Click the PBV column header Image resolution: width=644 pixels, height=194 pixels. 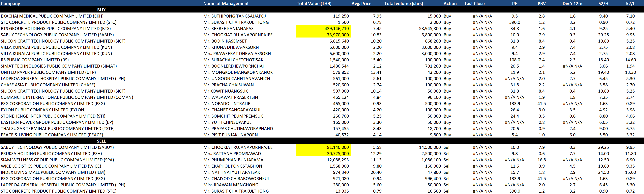pyautogui.click(x=541, y=3)
